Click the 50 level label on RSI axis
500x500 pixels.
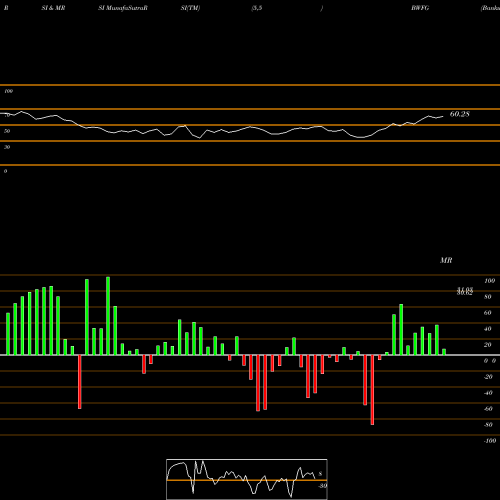(x=7, y=131)
